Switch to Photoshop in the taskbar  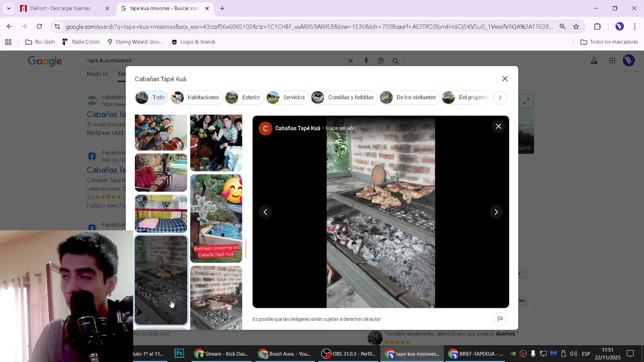[179, 353]
